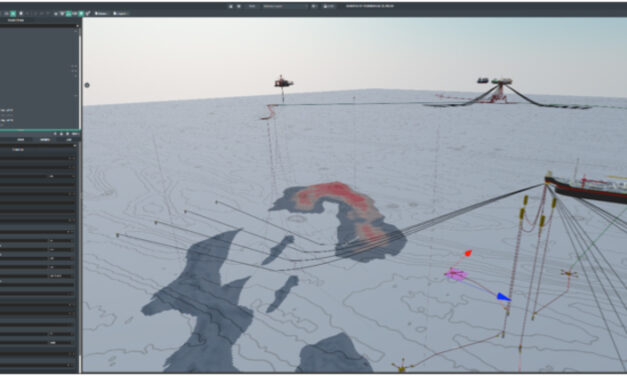Click the checkmark tool icon in toolbar
Viewport: 627px width, 376px height.
(x=88, y=14)
